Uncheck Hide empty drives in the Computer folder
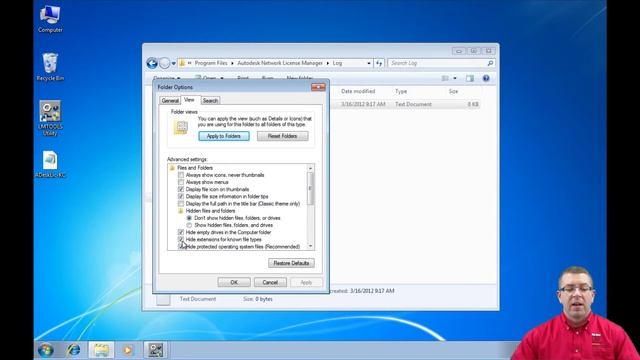Image resolution: width=640 pixels, height=360 pixels. coord(181,232)
